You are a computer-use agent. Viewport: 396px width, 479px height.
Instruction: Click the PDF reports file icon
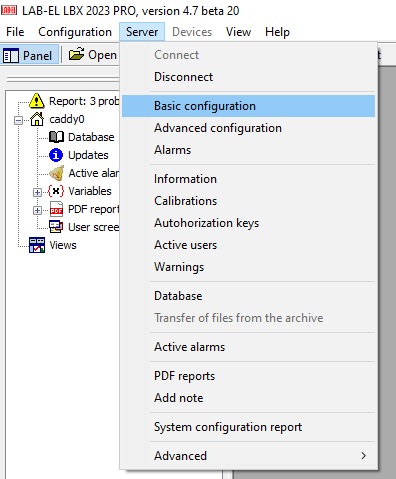click(x=56, y=209)
